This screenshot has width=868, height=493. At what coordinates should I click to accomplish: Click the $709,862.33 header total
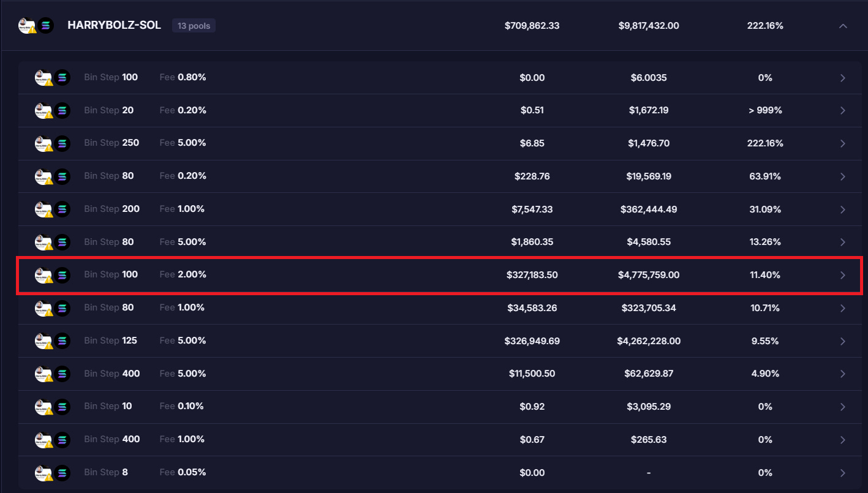pyautogui.click(x=532, y=26)
